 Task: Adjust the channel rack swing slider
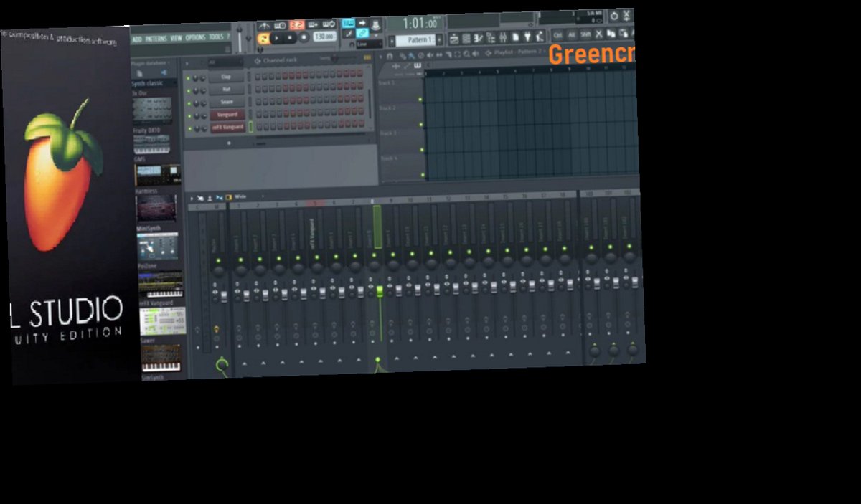[x=334, y=58]
